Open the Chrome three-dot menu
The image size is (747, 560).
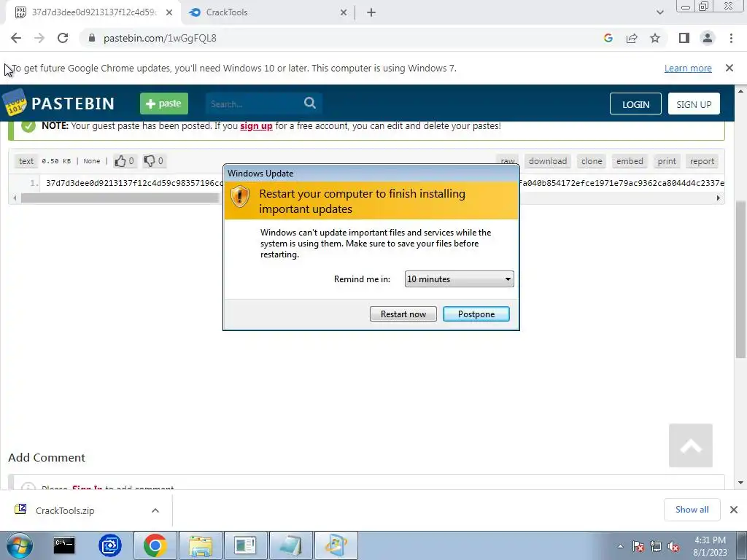coord(731,38)
